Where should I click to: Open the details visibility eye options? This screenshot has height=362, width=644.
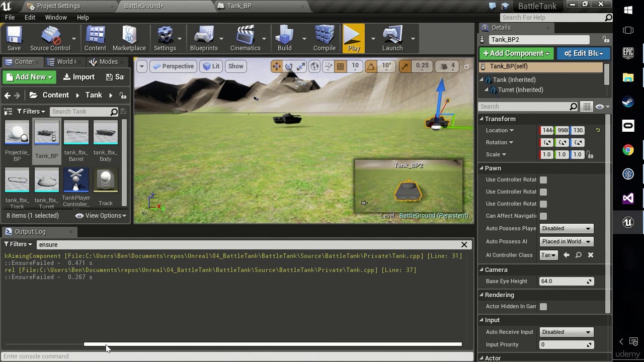601,107
